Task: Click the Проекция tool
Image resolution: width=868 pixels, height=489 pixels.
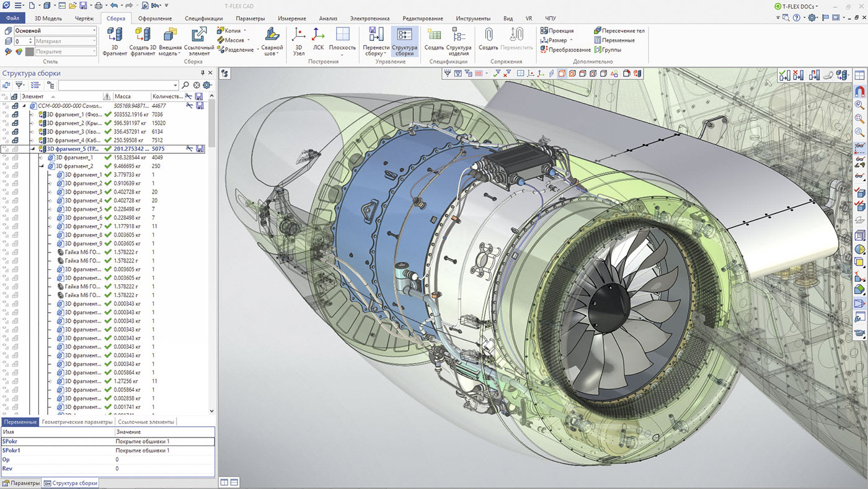Action: point(557,30)
